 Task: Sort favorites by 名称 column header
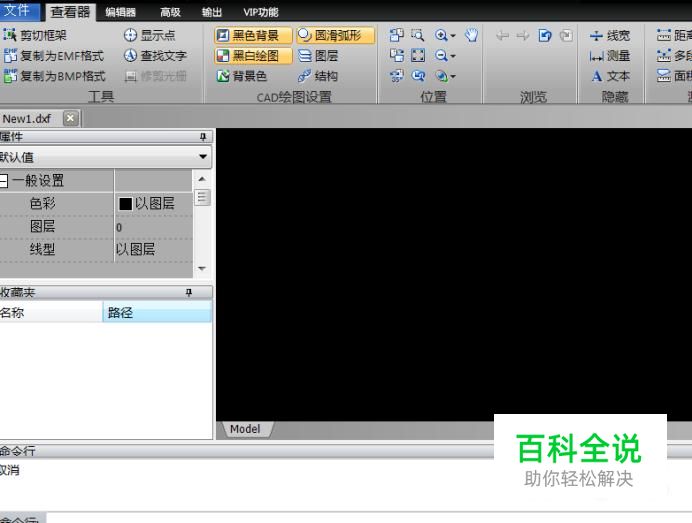coord(51,313)
